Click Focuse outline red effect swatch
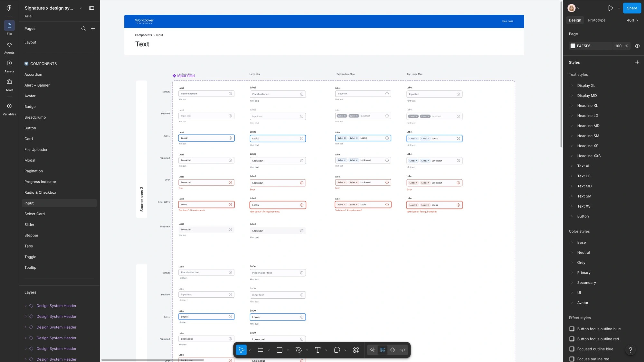Image resolution: width=644 pixels, height=362 pixels. 572,359
